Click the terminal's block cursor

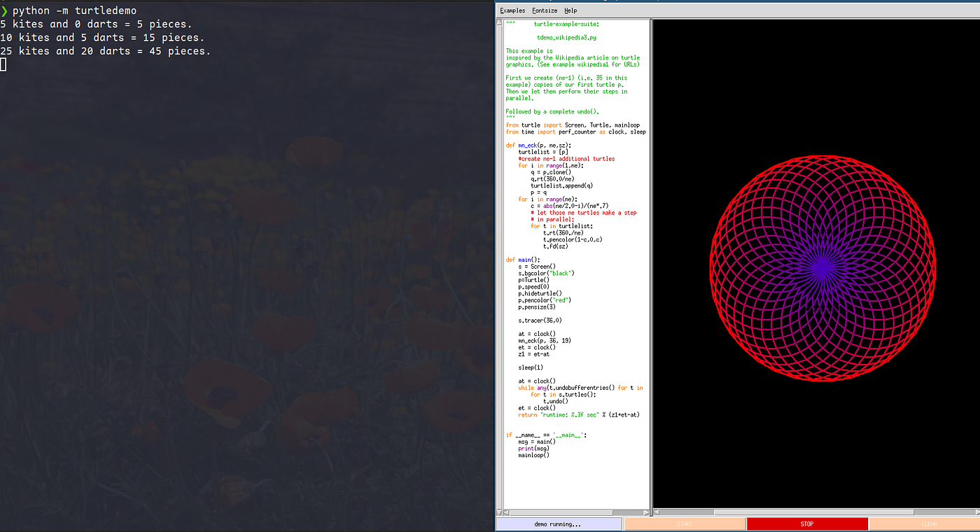click(3, 64)
